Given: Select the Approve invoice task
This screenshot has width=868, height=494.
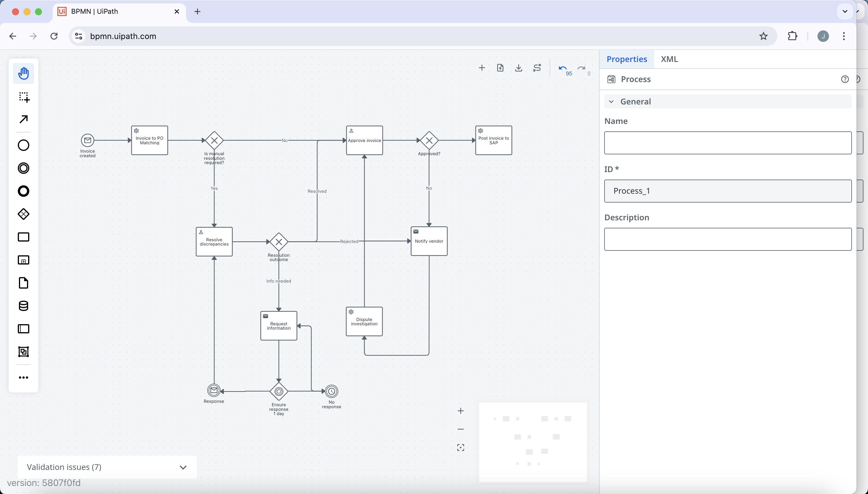Looking at the screenshot, I should pos(365,141).
